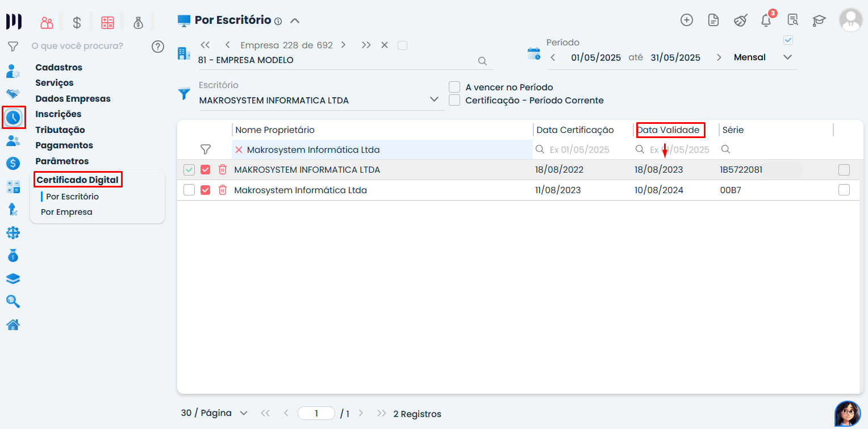Go to the previous Empresa

228,45
